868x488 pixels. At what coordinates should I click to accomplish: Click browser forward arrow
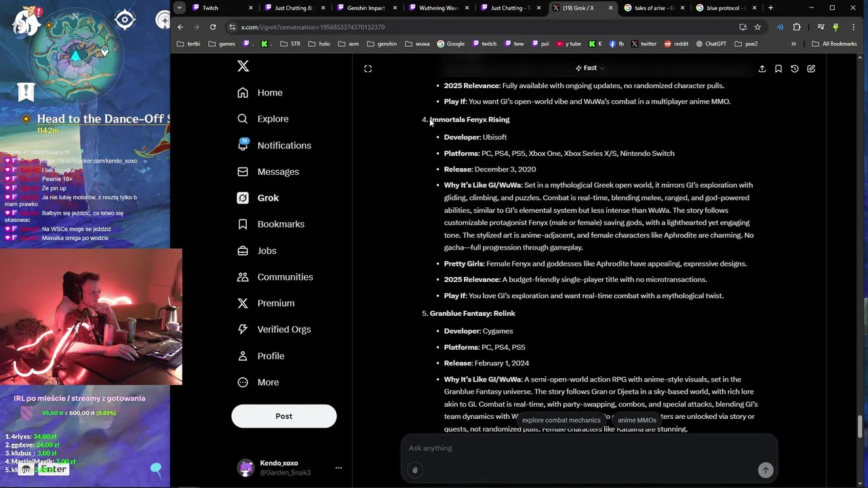click(x=197, y=27)
